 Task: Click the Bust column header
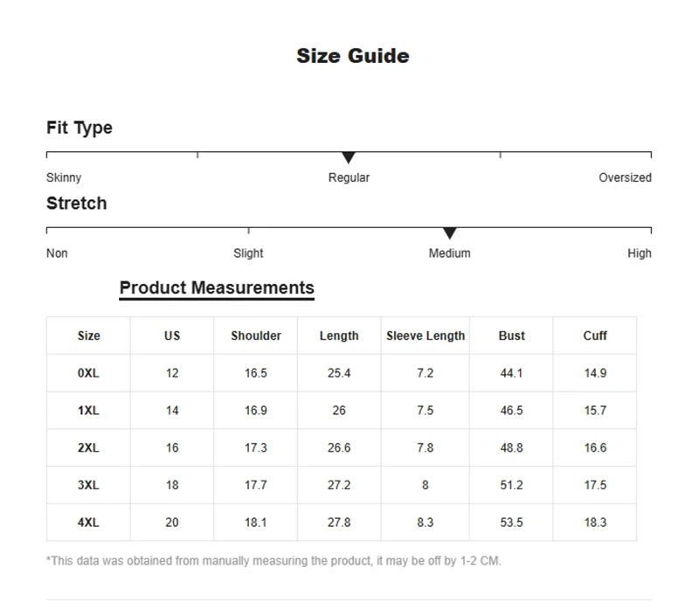point(512,336)
